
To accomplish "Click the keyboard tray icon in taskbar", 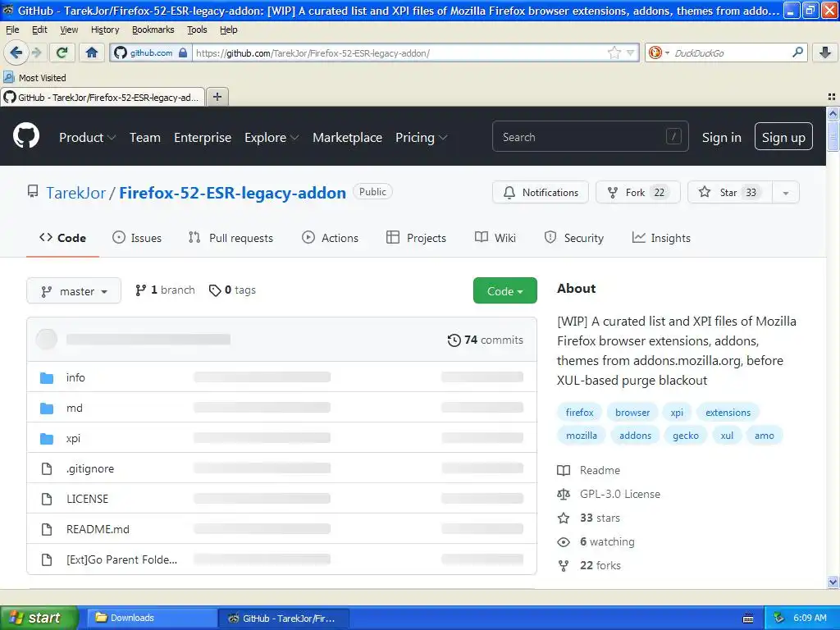I will [x=748, y=619].
